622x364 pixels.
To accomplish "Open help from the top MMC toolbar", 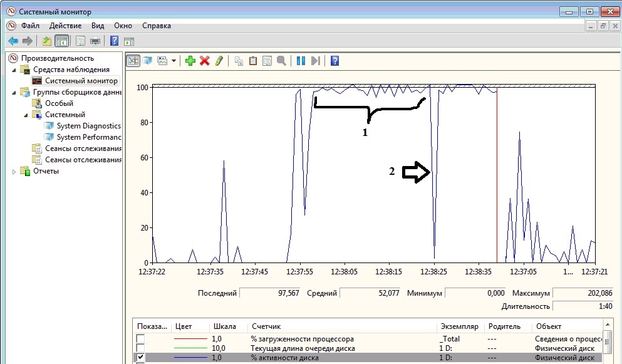I will 114,41.
